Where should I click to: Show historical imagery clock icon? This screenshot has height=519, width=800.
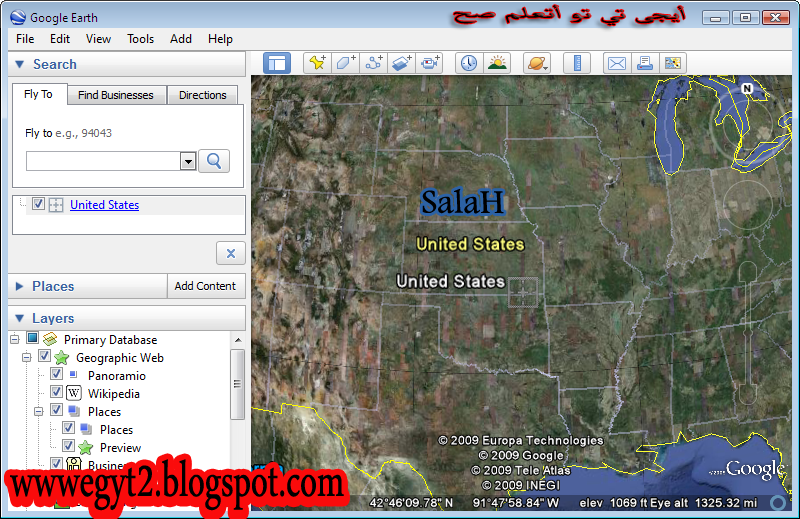[469, 63]
